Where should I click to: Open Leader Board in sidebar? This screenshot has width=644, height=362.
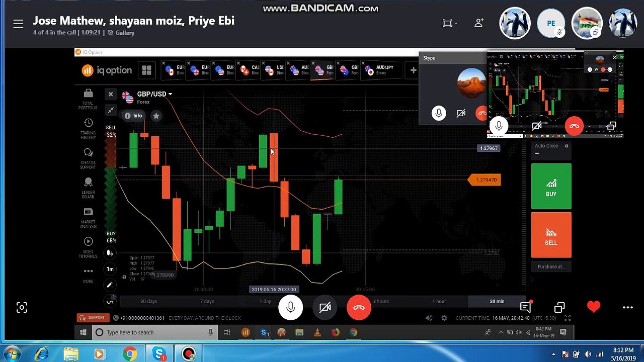pos(88,189)
